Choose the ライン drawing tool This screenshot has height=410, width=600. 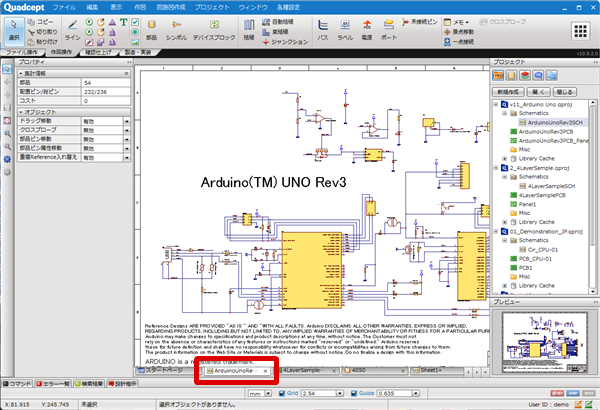[x=72, y=30]
